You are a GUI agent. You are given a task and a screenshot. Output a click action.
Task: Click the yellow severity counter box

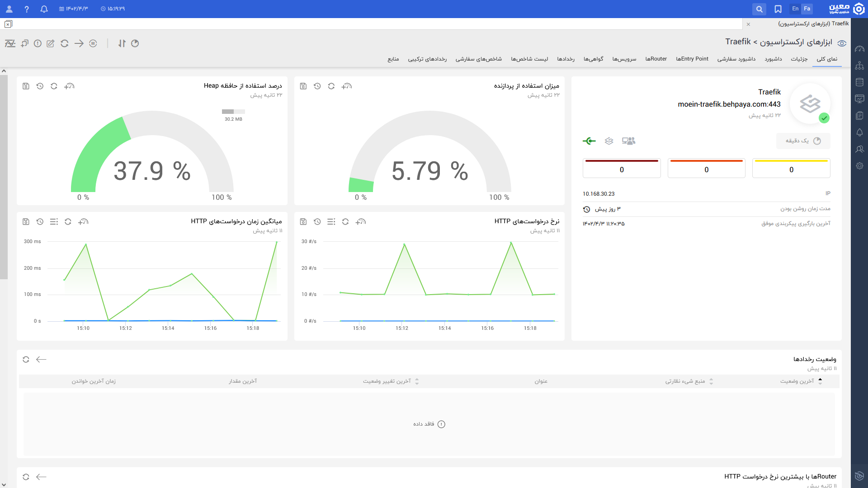[x=791, y=168]
